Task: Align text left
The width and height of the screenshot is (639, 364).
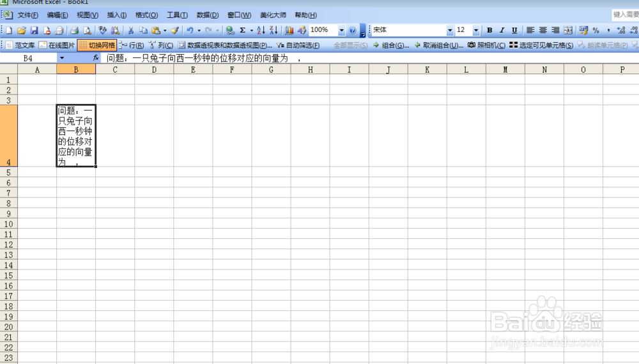Action: [530, 30]
